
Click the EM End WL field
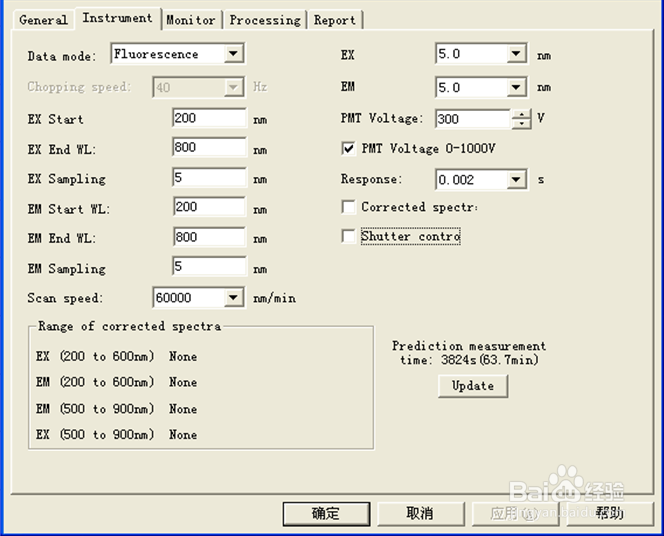click(210, 237)
